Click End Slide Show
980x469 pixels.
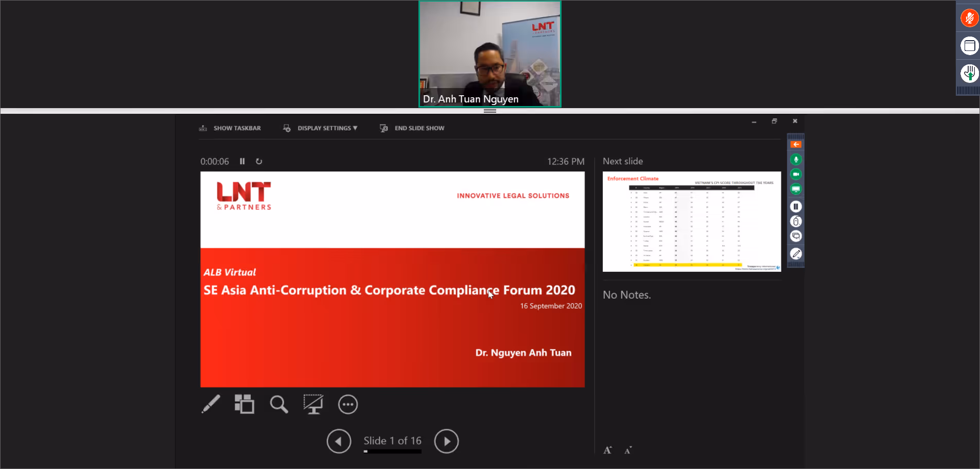click(x=412, y=128)
